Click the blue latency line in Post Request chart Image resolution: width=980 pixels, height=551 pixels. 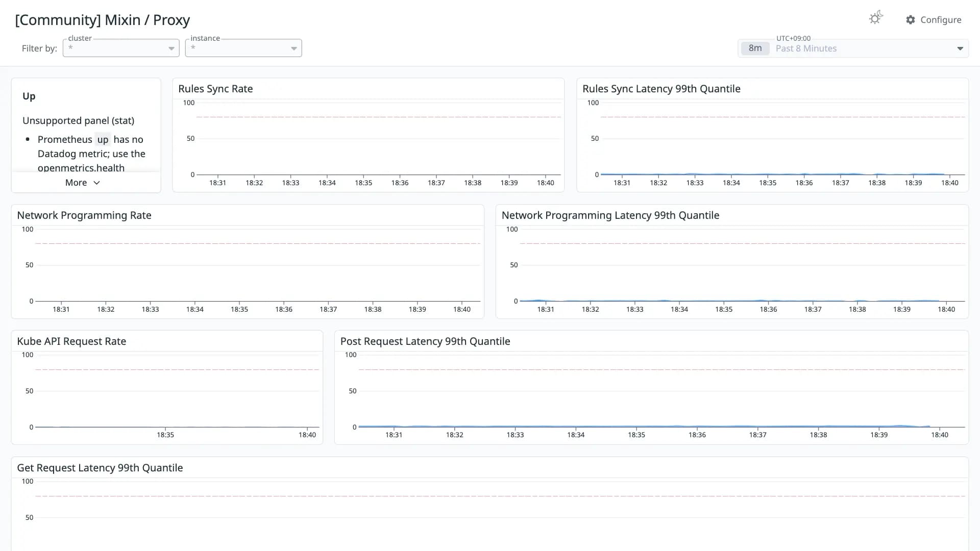[x=644, y=426]
